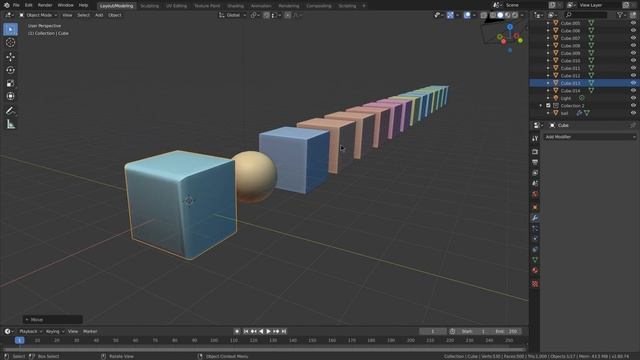The width and height of the screenshot is (640, 360).
Task: Toggle X-ray view in viewport header
Action: [x=484, y=15]
